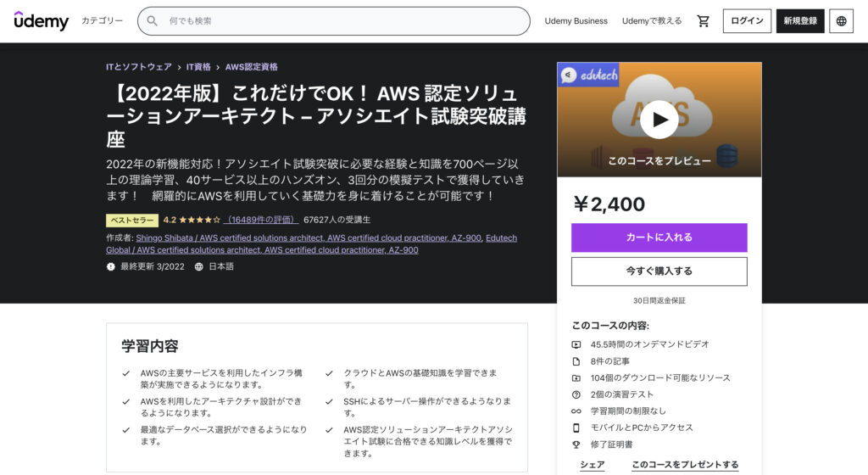
Task: Open the 16489件の評価 ratings link
Action: pos(261,220)
